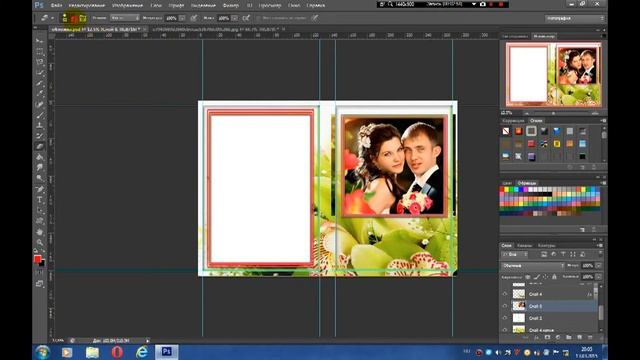Lock all layer attributes
Image resolution: width=640 pixels, height=360 pixels.
click(554, 277)
